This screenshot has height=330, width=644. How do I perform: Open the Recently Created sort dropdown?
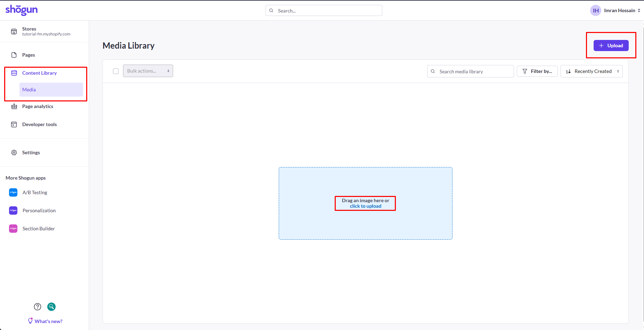click(x=592, y=71)
